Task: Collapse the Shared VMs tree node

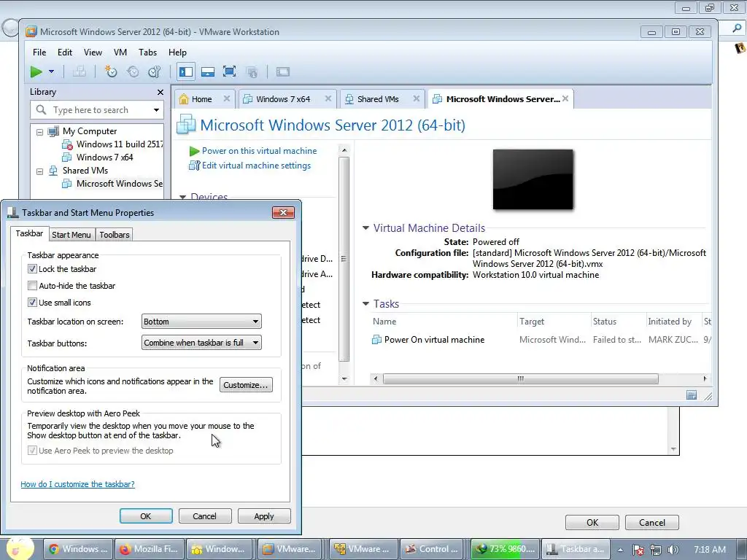Action: [x=39, y=171]
